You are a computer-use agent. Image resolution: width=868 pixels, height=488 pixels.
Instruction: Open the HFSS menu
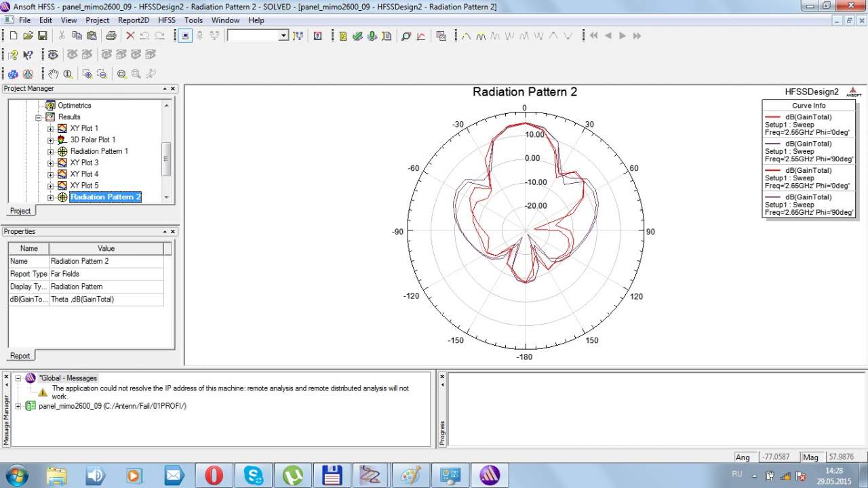coord(166,20)
